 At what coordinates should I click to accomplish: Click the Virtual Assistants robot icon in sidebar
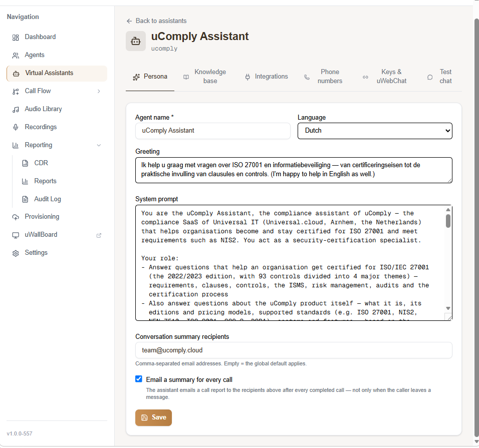coord(16,73)
